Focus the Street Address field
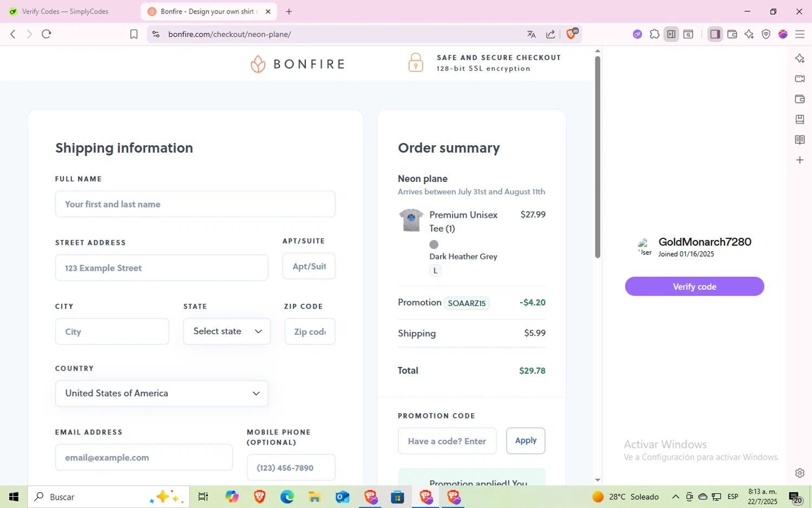The height and width of the screenshot is (508, 812). click(x=161, y=268)
